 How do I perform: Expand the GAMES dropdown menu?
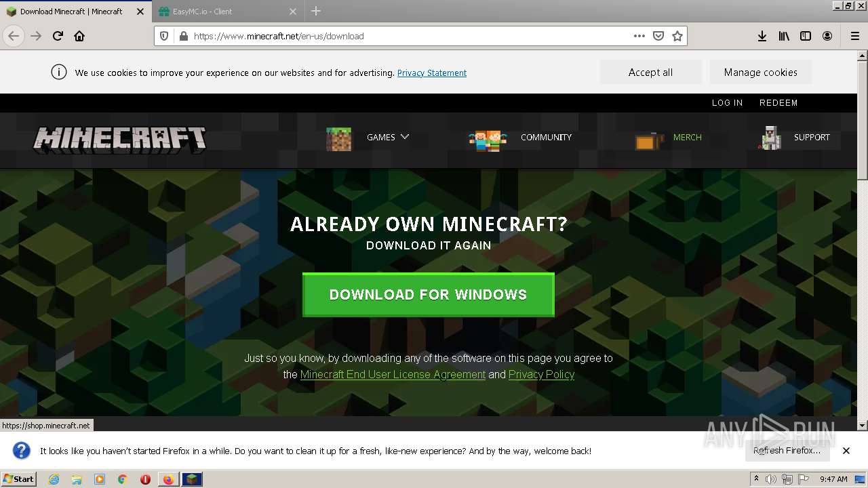(x=388, y=137)
